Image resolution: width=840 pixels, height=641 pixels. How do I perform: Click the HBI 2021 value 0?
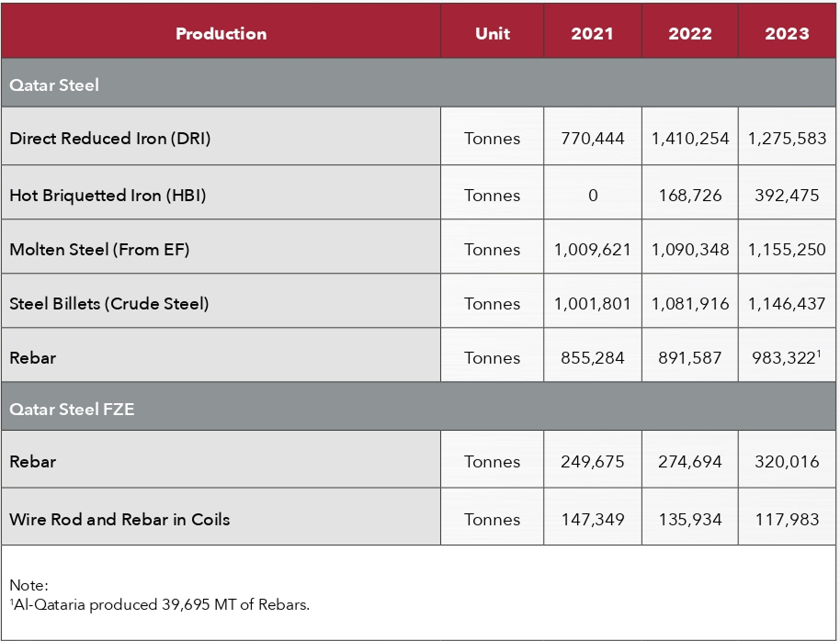pyautogui.click(x=593, y=196)
